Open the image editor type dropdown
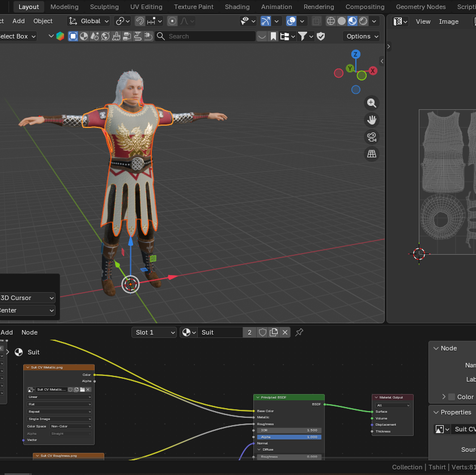Viewport: 476px width, 475px height. click(x=400, y=22)
